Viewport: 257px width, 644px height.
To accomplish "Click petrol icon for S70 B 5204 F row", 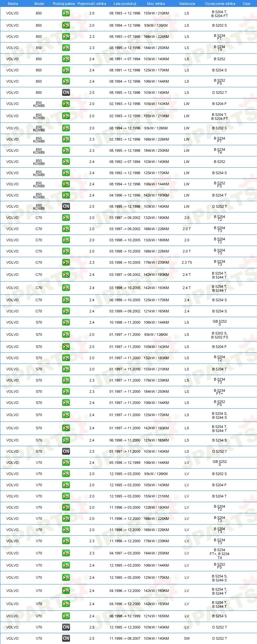I will [66, 347].
